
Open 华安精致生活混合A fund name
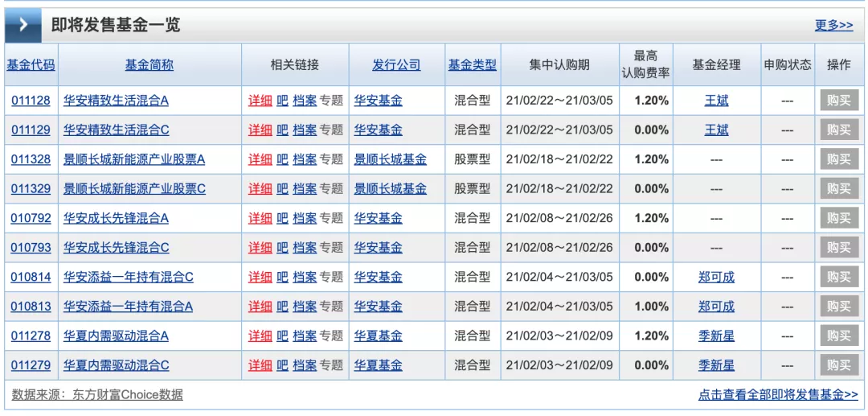tap(117, 101)
